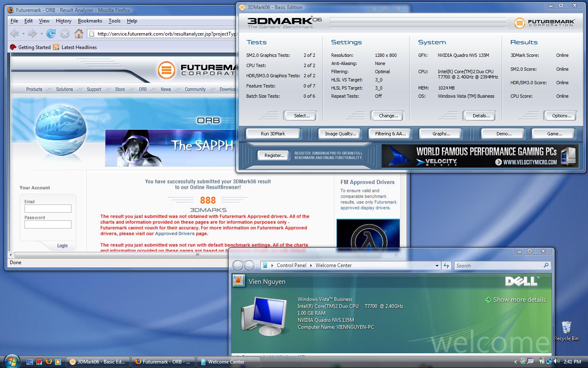This screenshot has height=368, width=588.
Task: Open the Firefox View menu
Action: (x=44, y=21)
